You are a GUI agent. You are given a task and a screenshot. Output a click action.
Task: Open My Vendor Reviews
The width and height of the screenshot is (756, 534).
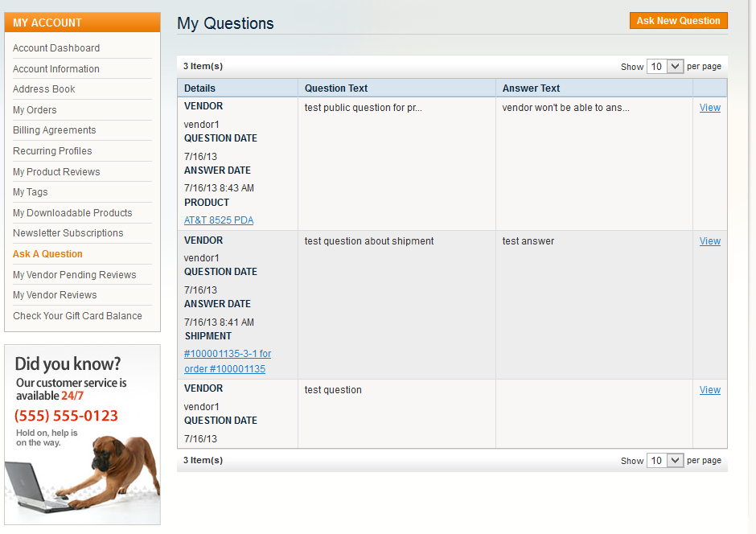[55, 295]
